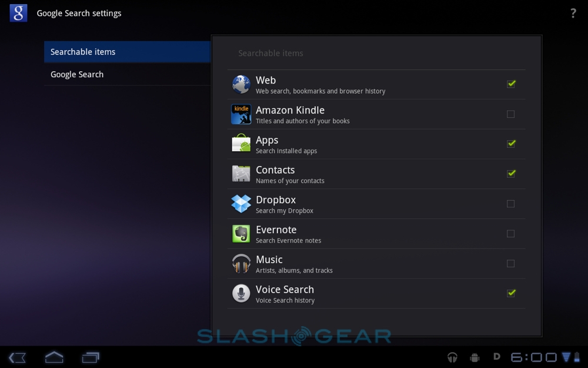Enable the Amazon Kindle checkbox
Image resolution: width=588 pixels, height=368 pixels.
[x=511, y=114]
